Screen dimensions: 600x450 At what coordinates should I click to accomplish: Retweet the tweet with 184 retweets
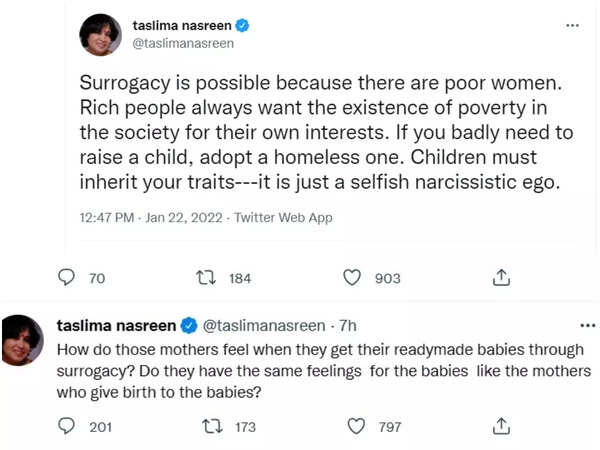207,277
